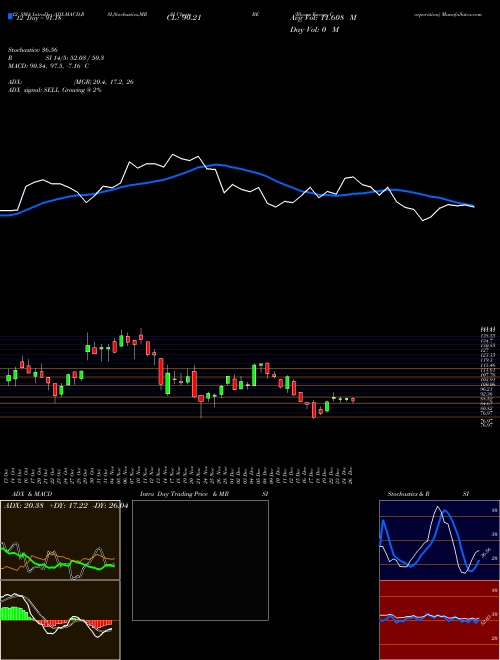Click the 'Avg Vol: 11.608 M' label

click(323, 18)
